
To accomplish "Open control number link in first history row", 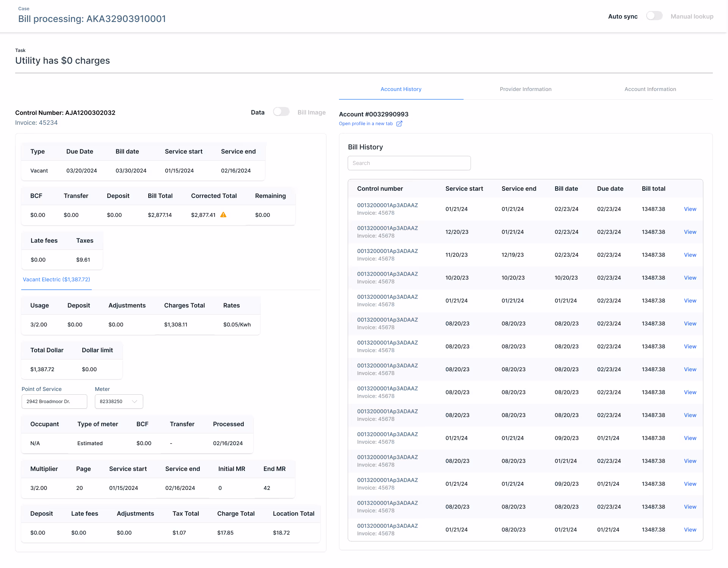I will click(x=387, y=205).
